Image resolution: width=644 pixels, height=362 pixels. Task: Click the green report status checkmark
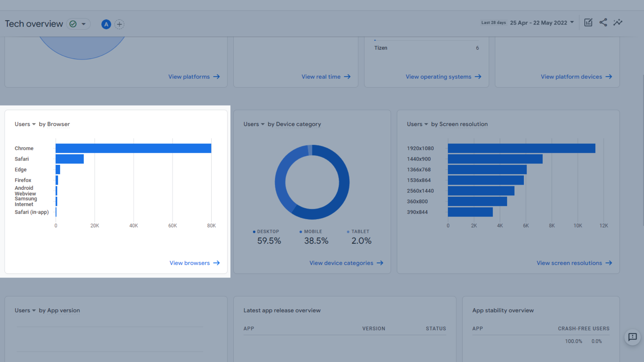click(73, 24)
